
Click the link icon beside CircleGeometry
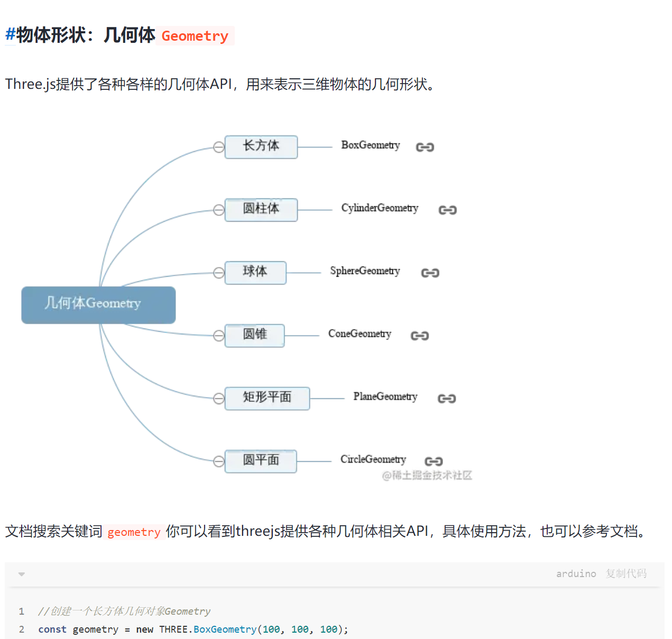[x=434, y=461]
